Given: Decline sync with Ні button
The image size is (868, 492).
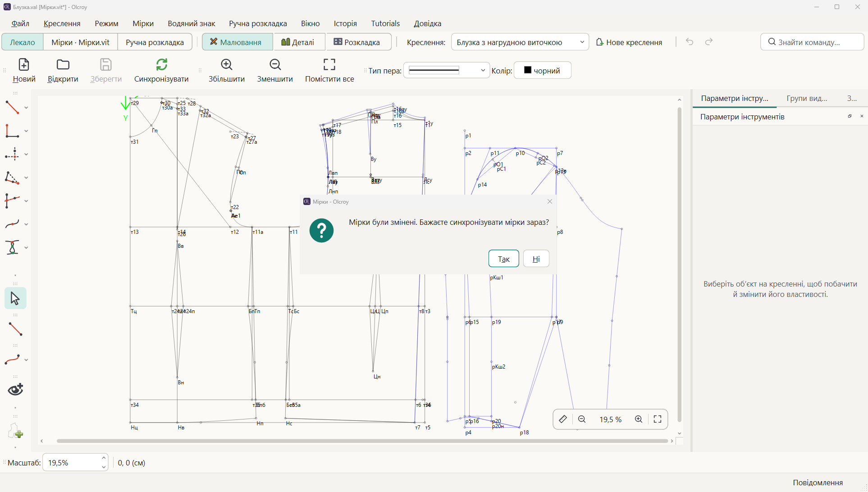Looking at the screenshot, I should tap(536, 259).
